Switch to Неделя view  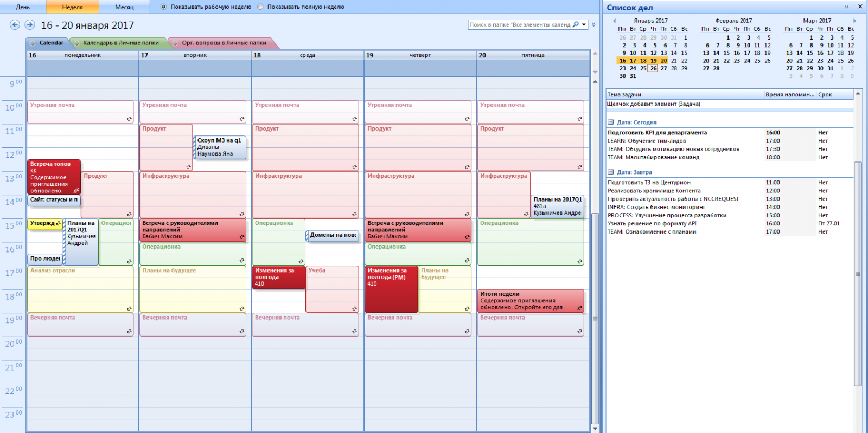point(73,7)
